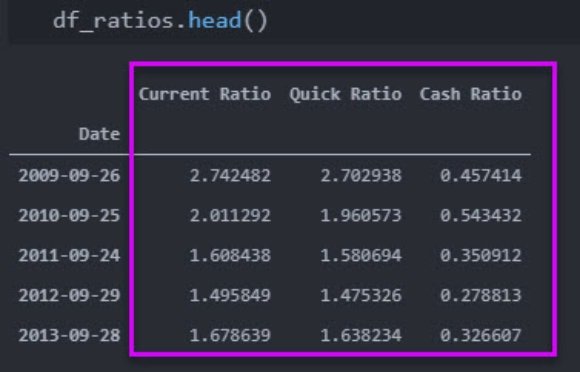Select the Current Ratio column header
The height and width of the screenshot is (372, 580).
(205, 94)
